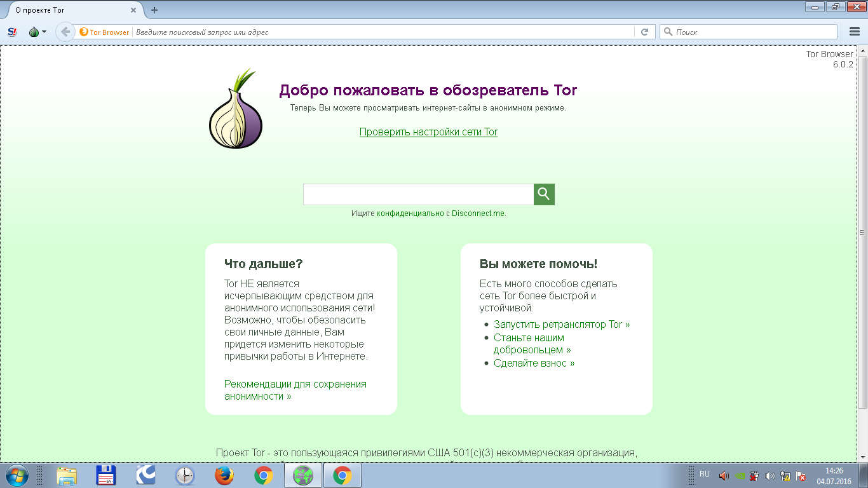868x488 pixels.
Task: Click the 'Вы можете помочь!' heading
Action: 538,264
